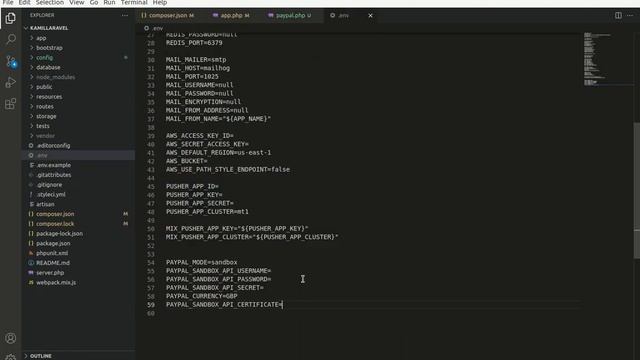Switch to the paypal.php tab
The image size is (640, 360).
click(290, 16)
